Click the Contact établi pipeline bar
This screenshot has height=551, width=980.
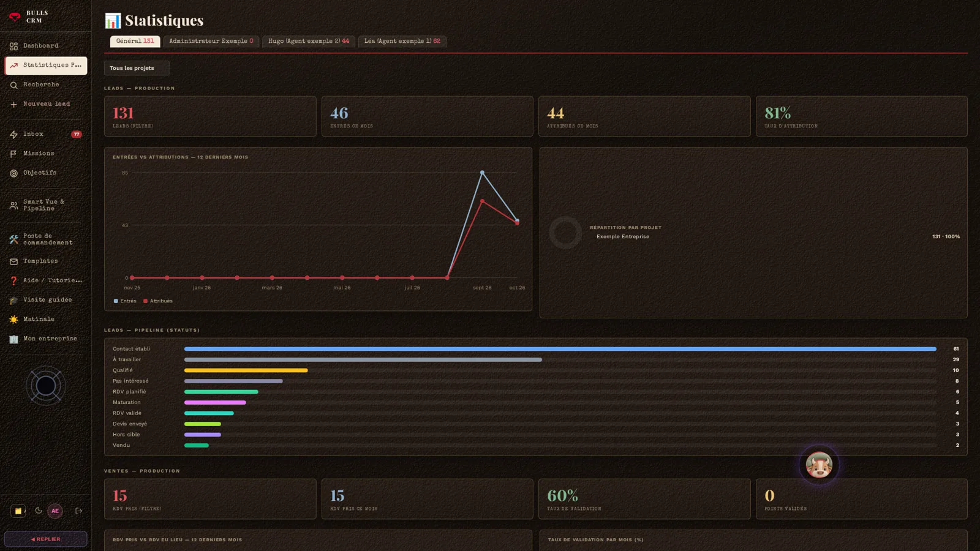tap(560, 349)
